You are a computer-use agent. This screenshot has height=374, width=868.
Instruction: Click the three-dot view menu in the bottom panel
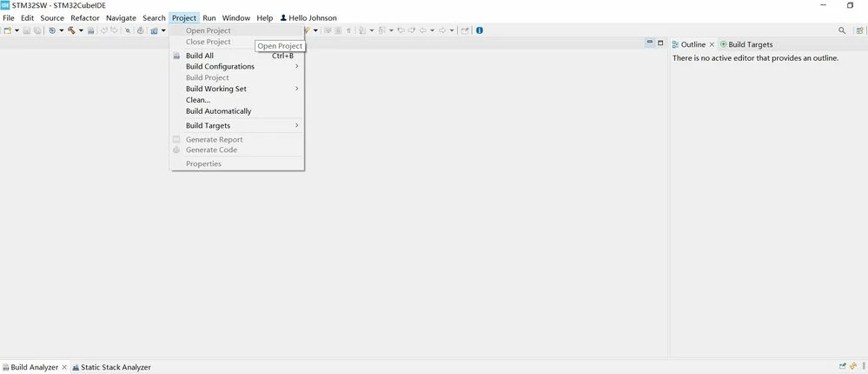863,366
